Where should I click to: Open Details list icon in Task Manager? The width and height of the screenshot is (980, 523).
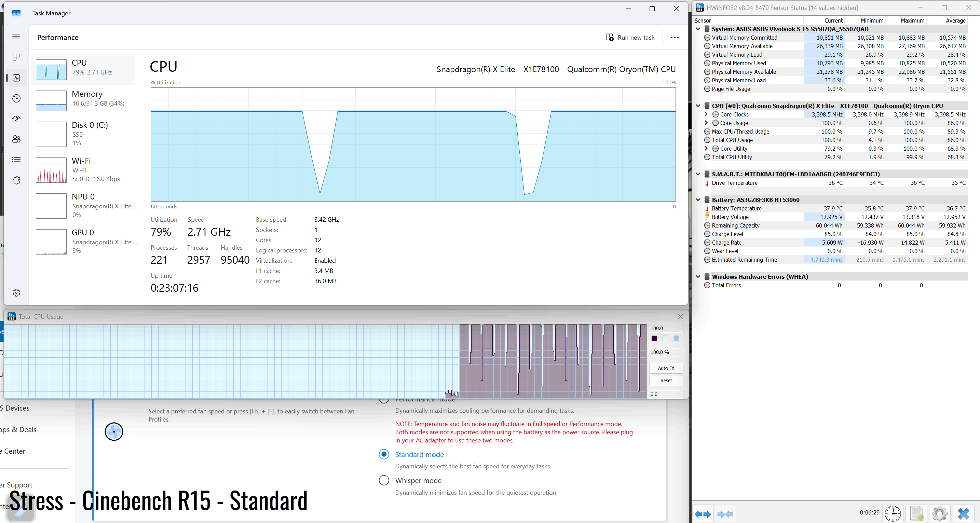click(x=16, y=160)
